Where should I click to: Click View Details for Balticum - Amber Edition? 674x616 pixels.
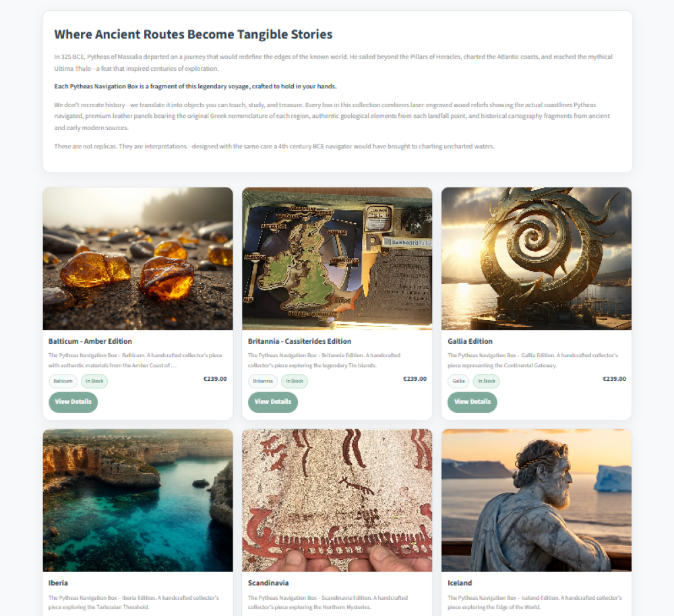[x=73, y=402]
